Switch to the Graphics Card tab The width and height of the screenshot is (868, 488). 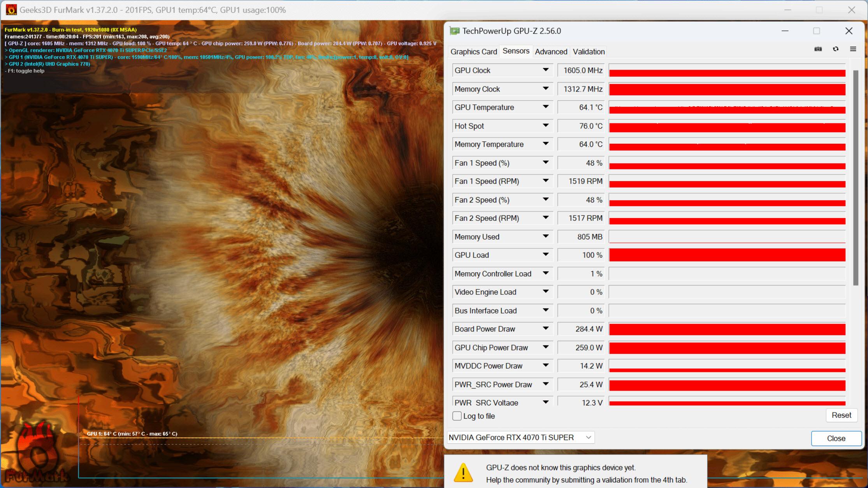tap(474, 51)
